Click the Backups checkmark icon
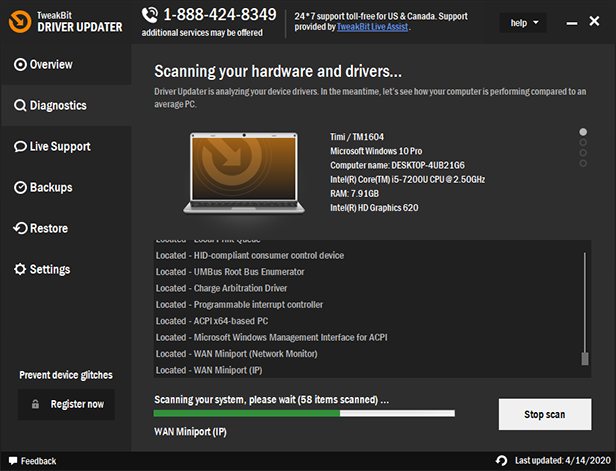The height and width of the screenshot is (471, 616). [x=20, y=187]
